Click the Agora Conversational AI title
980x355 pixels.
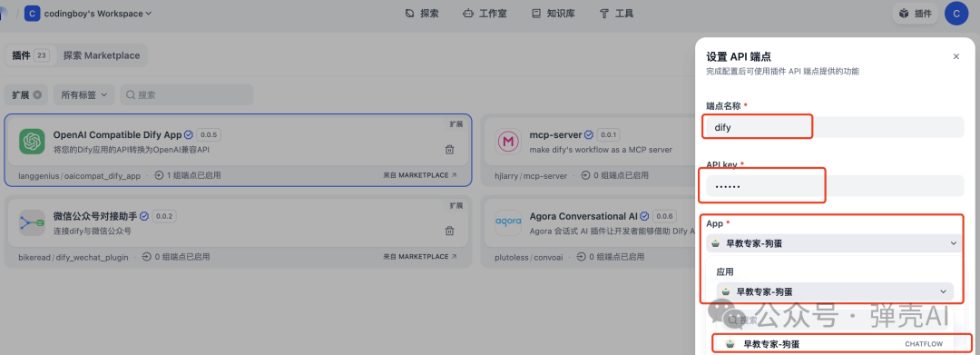tap(583, 216)
